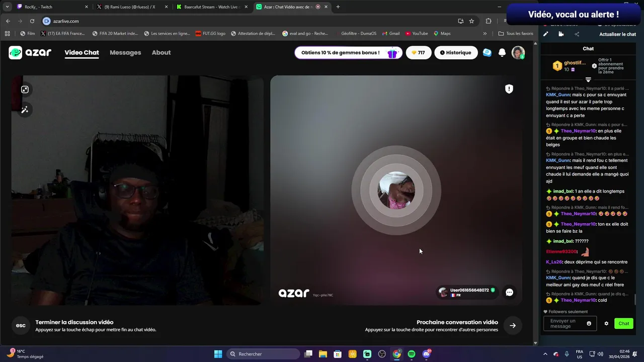
Task: Click the resize icon on local video
Action: point(25,89)
